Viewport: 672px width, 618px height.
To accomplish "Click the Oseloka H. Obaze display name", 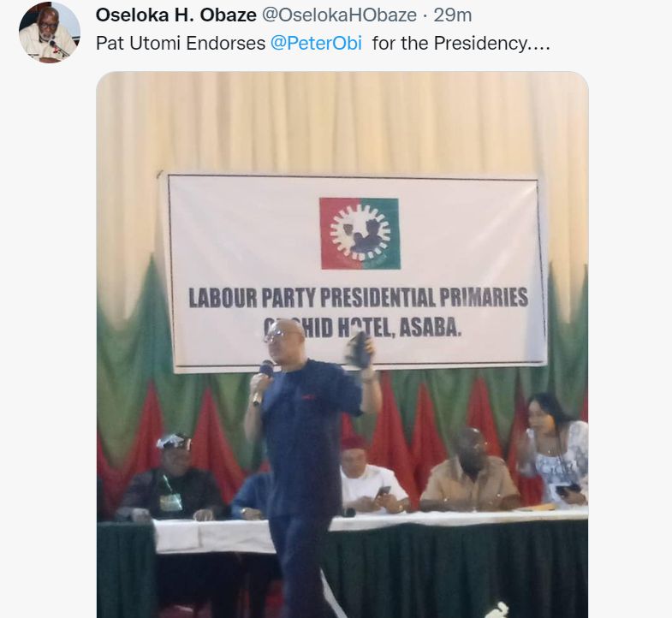I will pyautogui.click(x=176, y=15).
